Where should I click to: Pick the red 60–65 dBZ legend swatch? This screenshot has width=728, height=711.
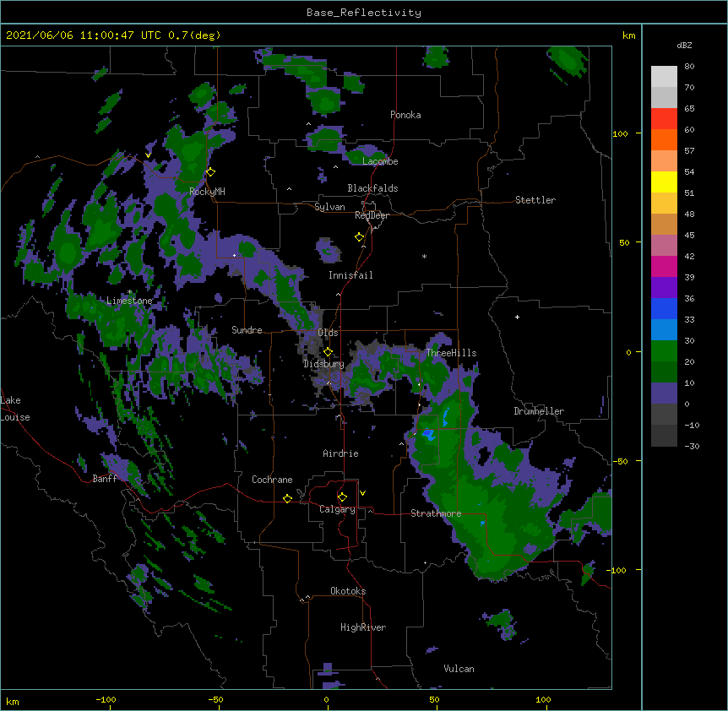click(664, 119)
